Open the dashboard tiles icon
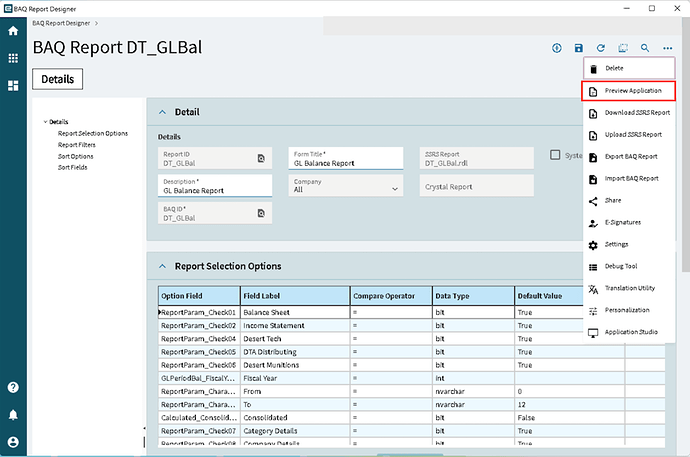The image size is (690, 457). pos(13,85)
